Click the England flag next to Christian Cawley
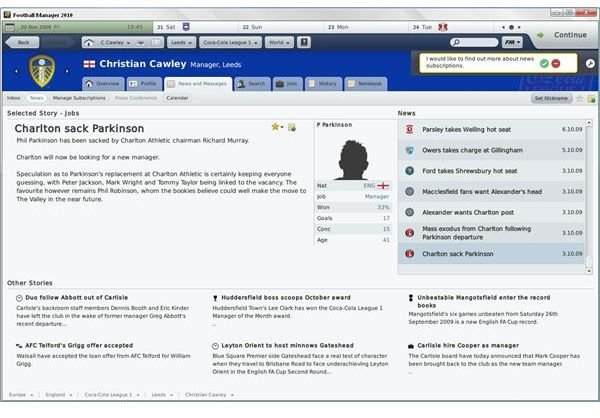 click(89, 64)
